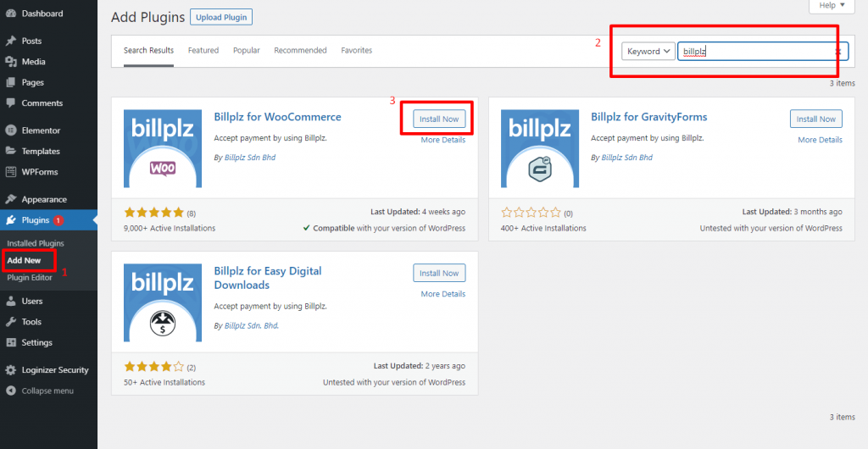Click the Users icon in sidebar
Viewport: 868px width, 449px height.
click(x=10, y=301)
